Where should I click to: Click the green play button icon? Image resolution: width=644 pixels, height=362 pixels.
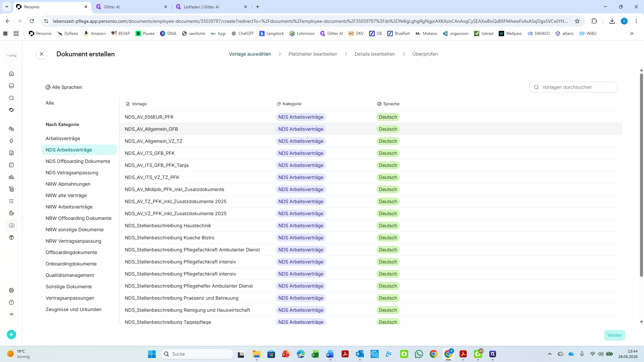pos(11,334)
